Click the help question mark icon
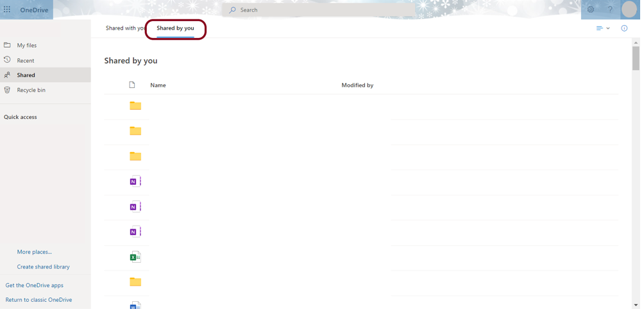This screenshot has width=644, height=316. tap(613, 10)
